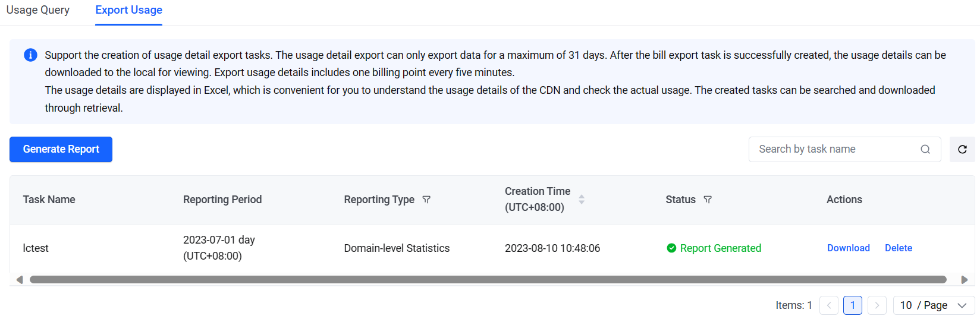This screenshot has width=980, height=319.
Task: Click the magnifier search icon
Action: pyautogui.click(x=925, y=150)
